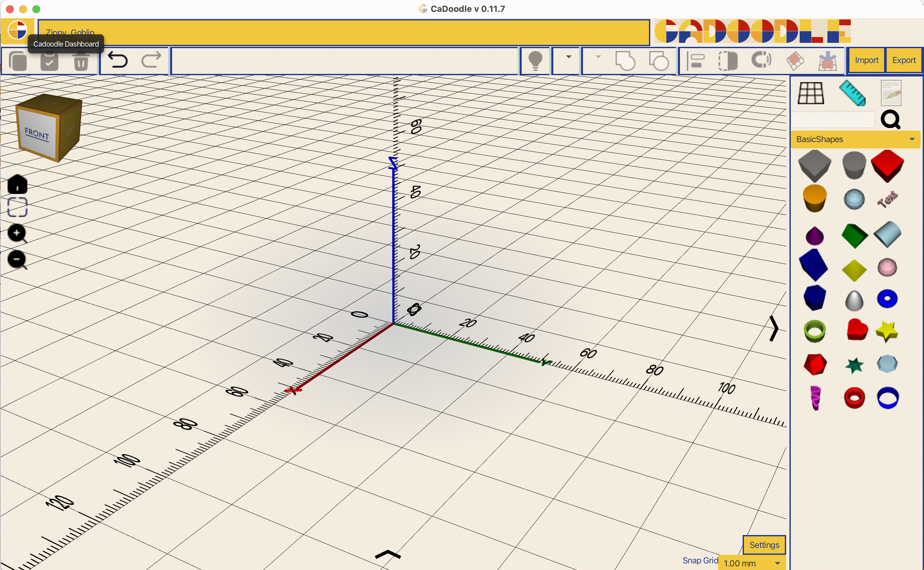This screenshot has height=570, width=924.
Task: Click the Ungroup shapes icon
Action: pyautogui.click(x=659, y=61)
